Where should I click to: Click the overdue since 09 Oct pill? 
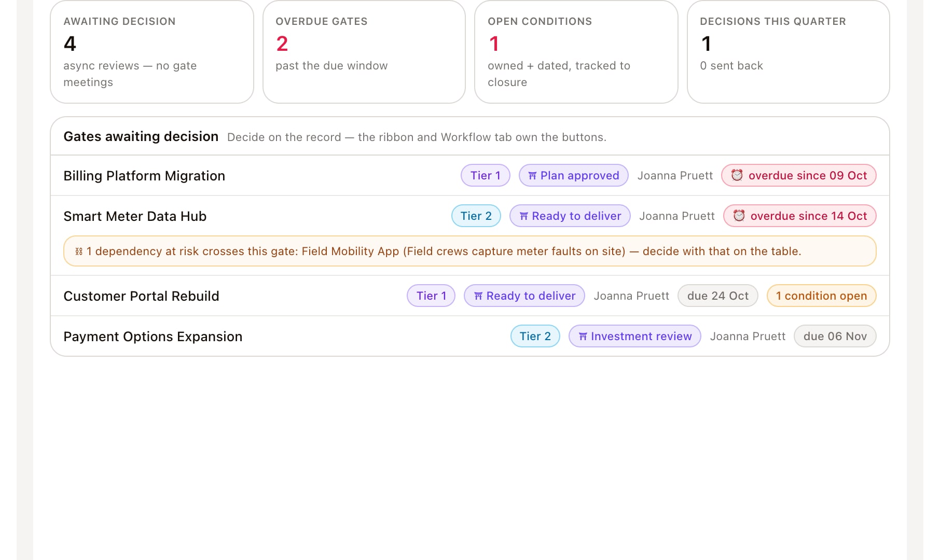click(x=799, y=175)
